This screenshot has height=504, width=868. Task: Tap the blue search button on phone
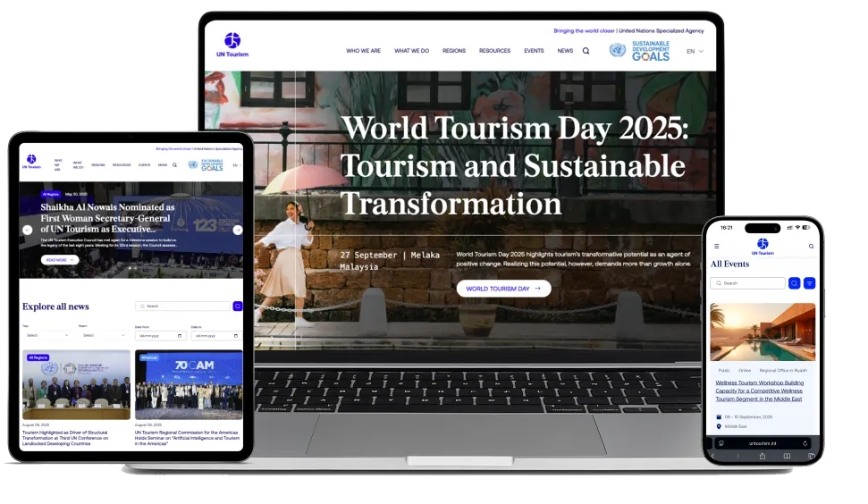click(x=794, y=283)
